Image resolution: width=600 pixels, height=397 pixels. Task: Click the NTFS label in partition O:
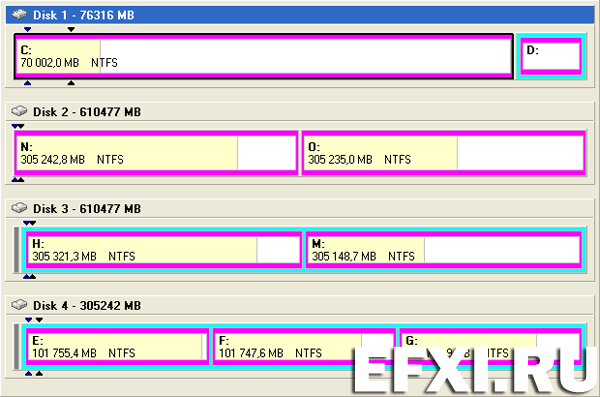point(397,159)
